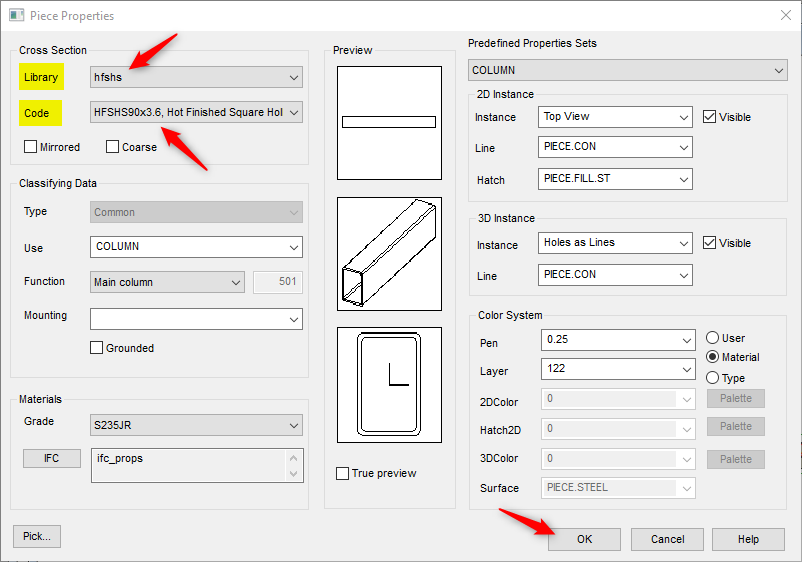This screenshot has height=562, width=802.
Task: Enable the Mirrored checkbox
Action: [x=31, y=147]
